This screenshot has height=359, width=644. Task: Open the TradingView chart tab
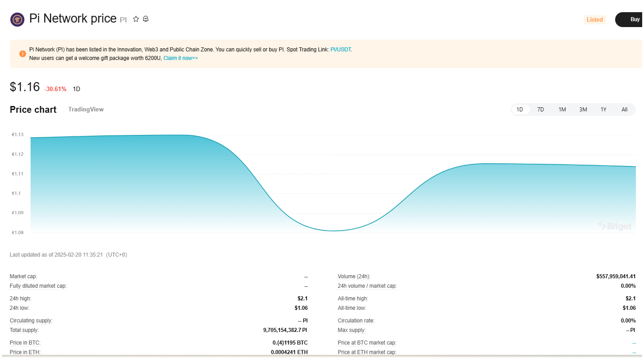(86, 109)
